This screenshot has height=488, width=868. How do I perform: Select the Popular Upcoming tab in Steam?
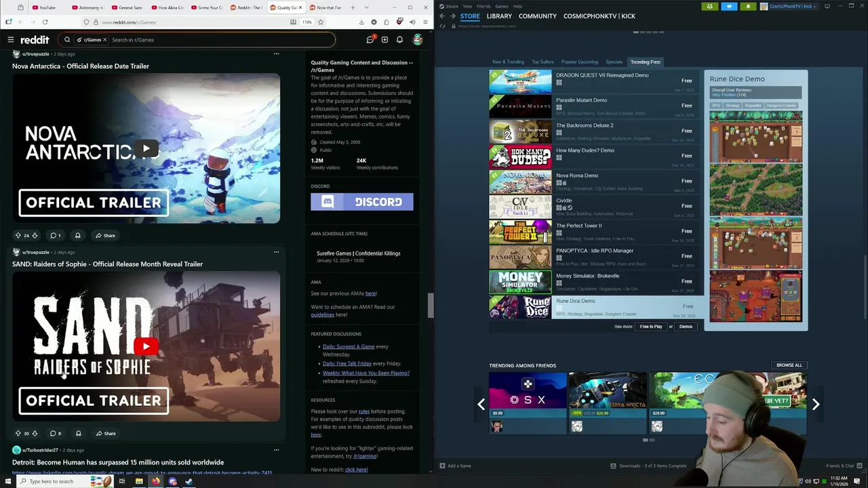click(580, 62)
